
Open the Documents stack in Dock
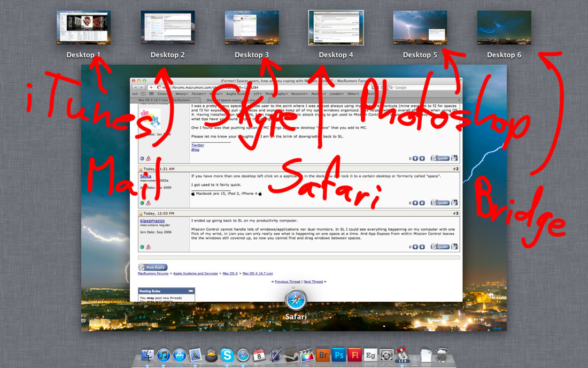click(x=426, y=355)
